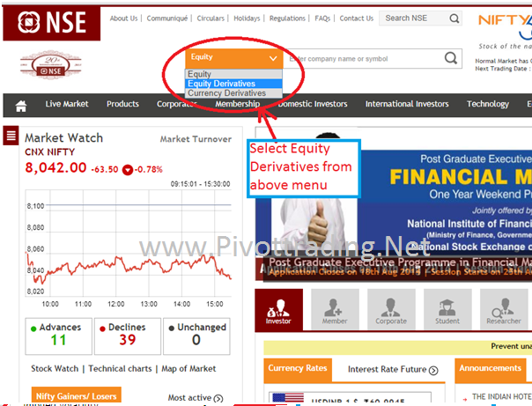
Task: Click the Market Watch heading
Action: point(63,137)
